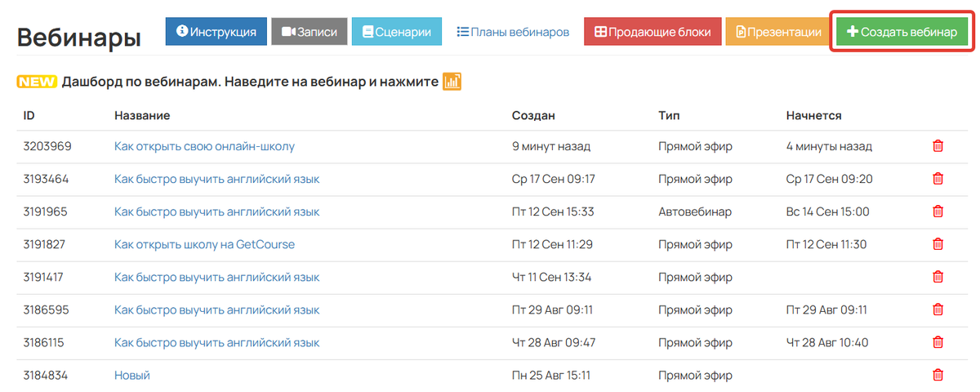Click created date Ср 17 Сен 09:17

(x=554, y=179)
